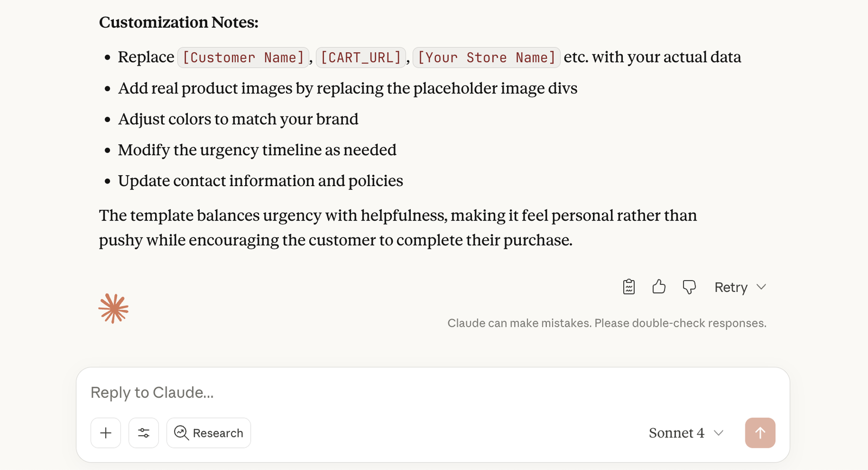Click the [Customer Name] code snippet
The image size is (868, 470).
click(243, 58)
